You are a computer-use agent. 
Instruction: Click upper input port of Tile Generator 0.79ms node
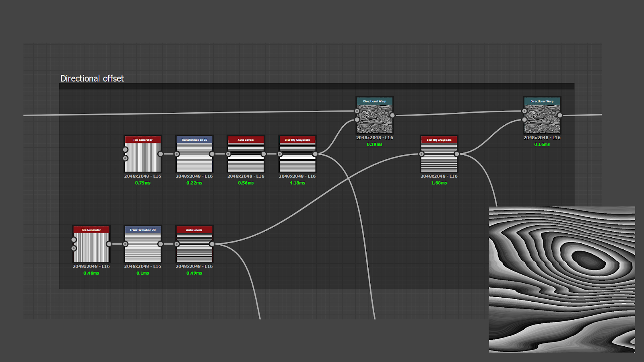[x=125, y=150]
